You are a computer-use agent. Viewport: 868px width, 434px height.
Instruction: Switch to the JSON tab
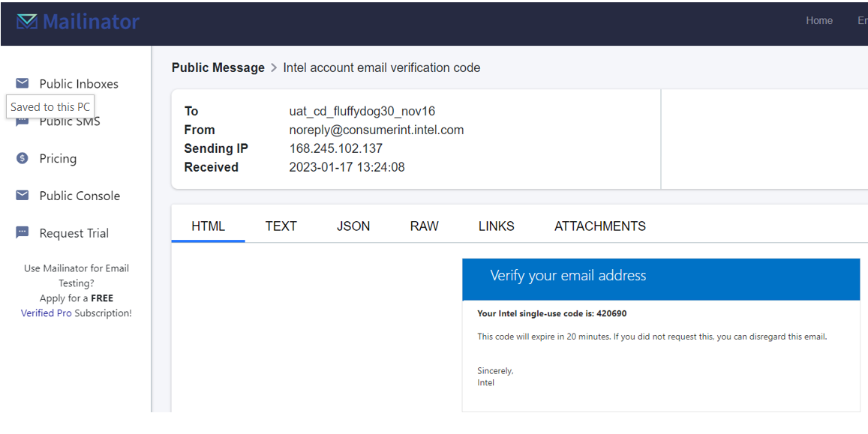[x=353, y=226]
